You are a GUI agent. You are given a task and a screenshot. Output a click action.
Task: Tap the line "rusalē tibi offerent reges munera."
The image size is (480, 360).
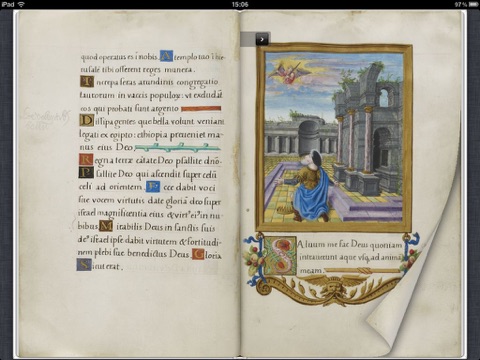(137, 69)
